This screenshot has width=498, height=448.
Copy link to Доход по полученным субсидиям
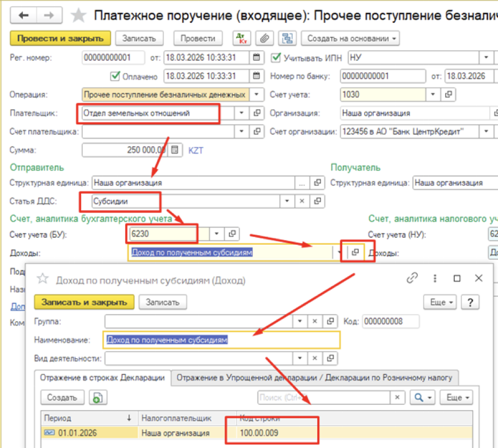412,278
